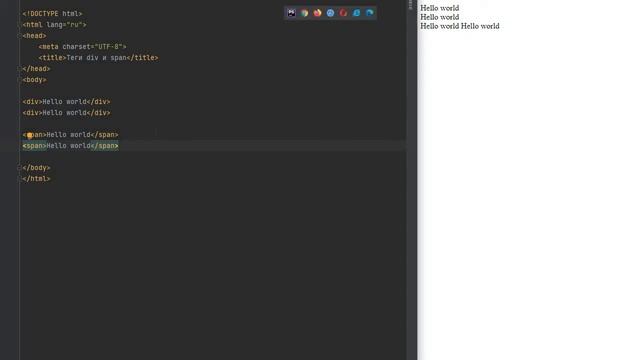
Task: Click the first span Hello world line
Action: coord(71,135)
